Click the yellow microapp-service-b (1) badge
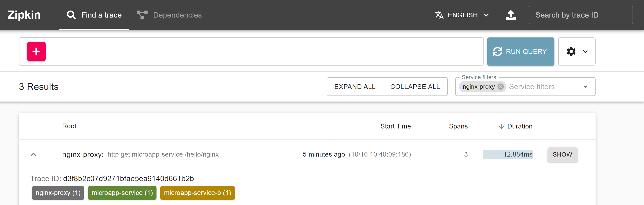The height and width of the screenshot is (205, 644). click(x=197, y=193)
